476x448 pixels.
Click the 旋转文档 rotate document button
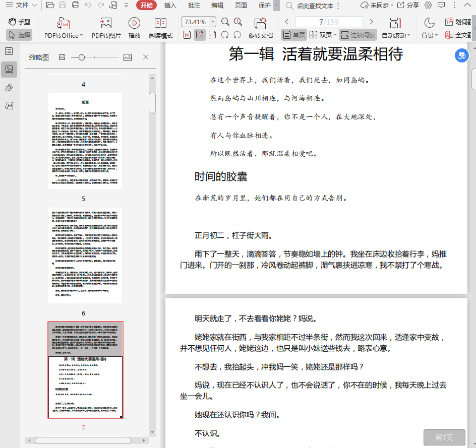click(x=261, y=28)
